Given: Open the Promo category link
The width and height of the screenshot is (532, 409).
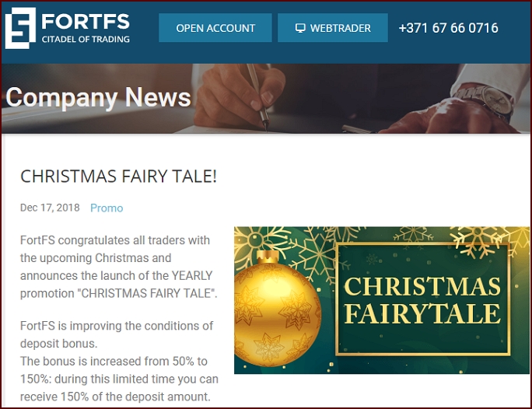Looking at the screenshot, I should (x=107, y=208).
